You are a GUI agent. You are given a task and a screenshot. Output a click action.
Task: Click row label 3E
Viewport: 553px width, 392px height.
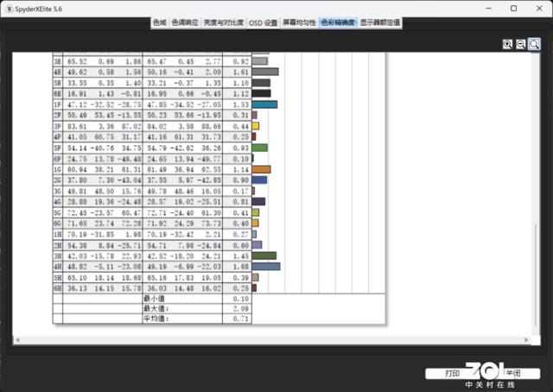[58, 61]
